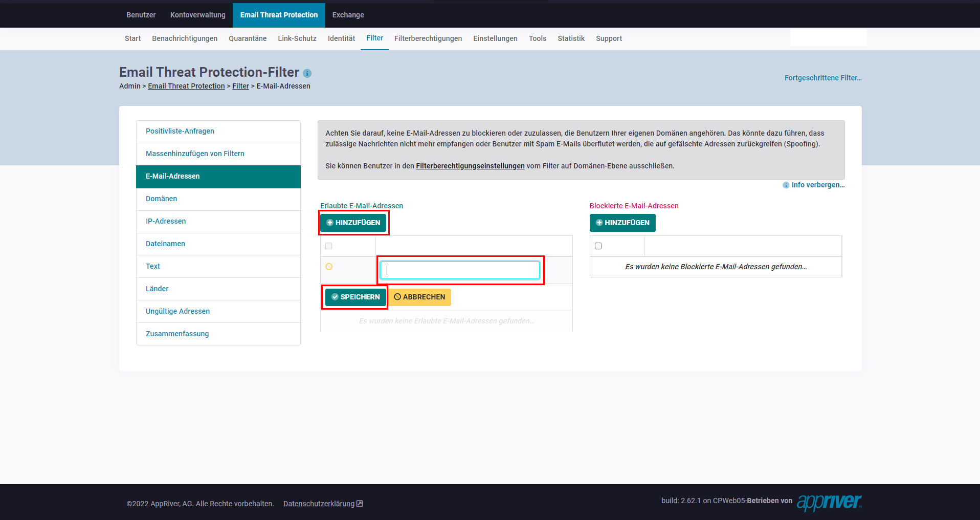Image resolution: width=980 pixels, height=520 pixels.
Task: Select Dateinamen in the sidebar
Action: coord(218,244)
